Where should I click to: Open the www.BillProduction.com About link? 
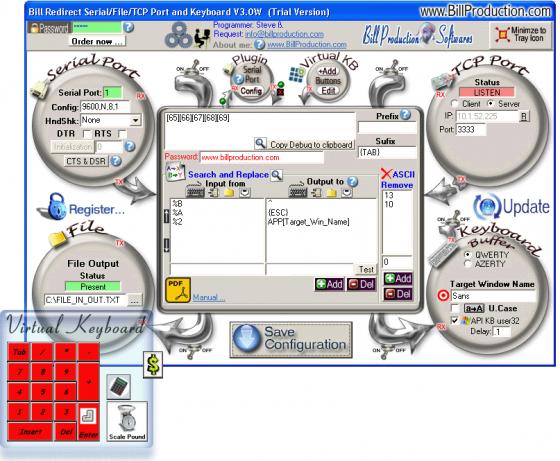click(x=307, y=45)
